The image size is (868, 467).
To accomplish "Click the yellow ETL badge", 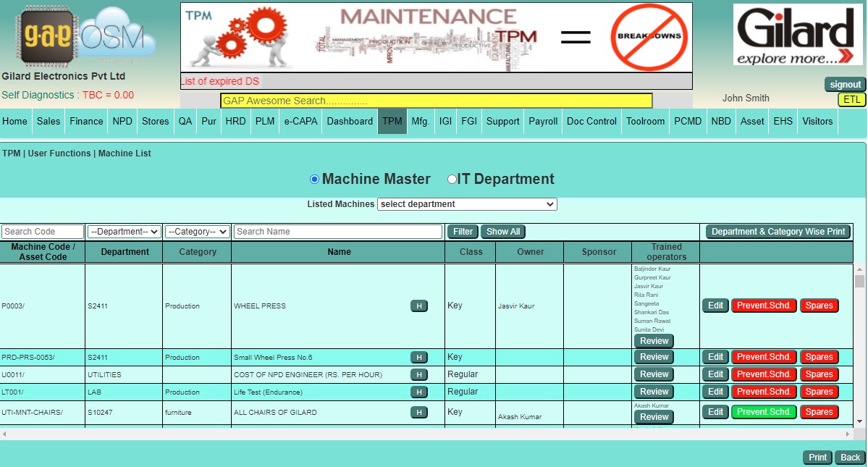I will tap(851, 100).
